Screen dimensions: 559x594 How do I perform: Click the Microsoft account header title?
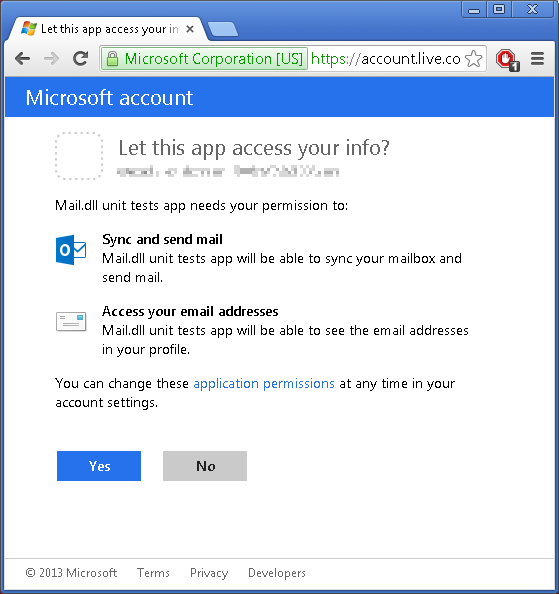[109, 98]
